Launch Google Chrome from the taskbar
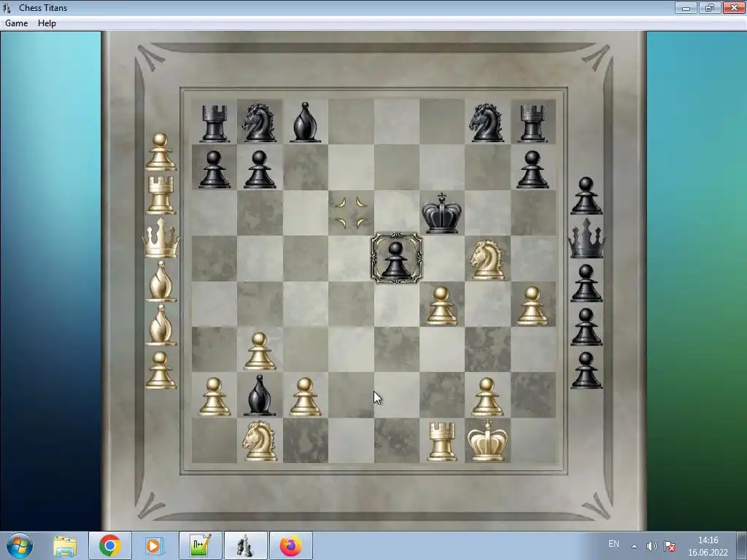Screen dimensions: 747x560 click(x=110, y=545)
